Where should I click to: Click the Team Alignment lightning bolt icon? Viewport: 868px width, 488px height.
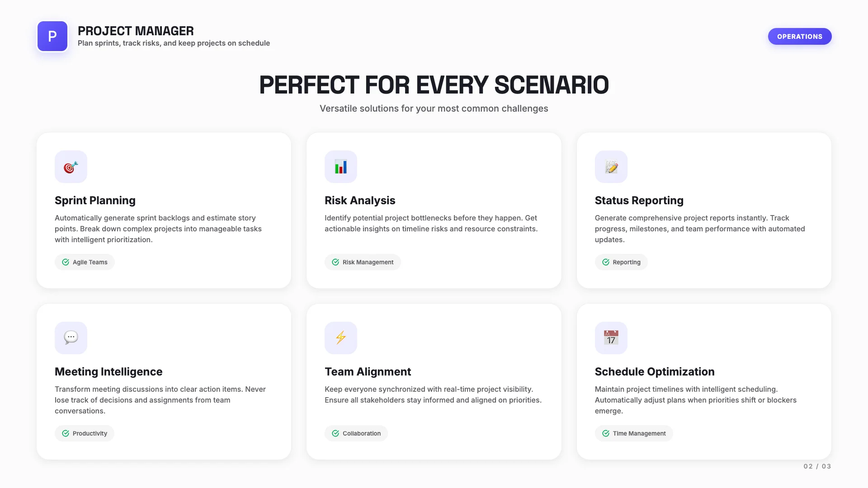click(341, 338)
